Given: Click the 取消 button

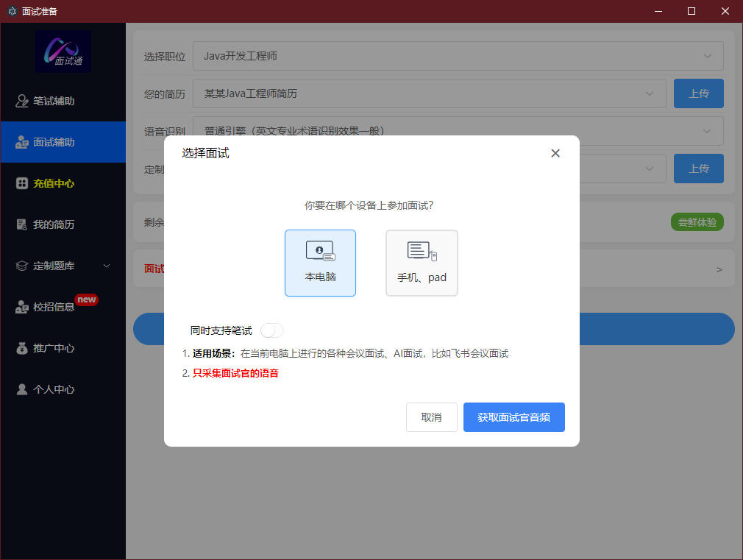Looking at the screenshot, I should (x=431, y=417).
